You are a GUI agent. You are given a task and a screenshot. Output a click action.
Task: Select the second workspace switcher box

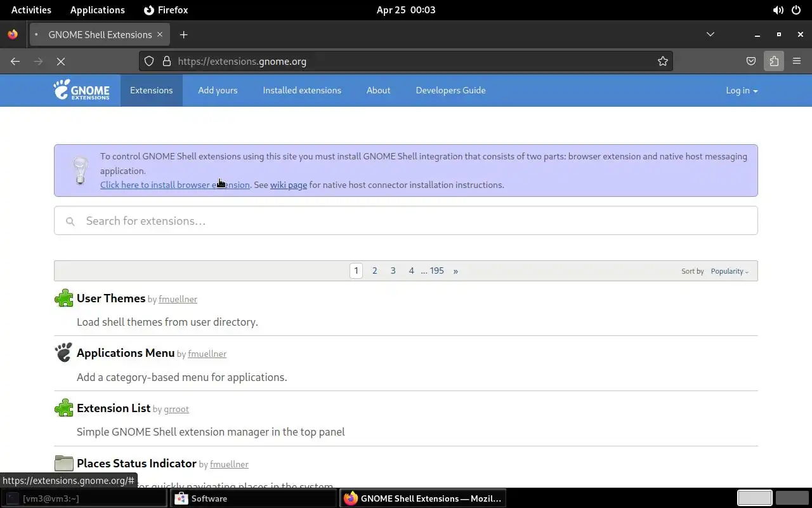point(792,498)
